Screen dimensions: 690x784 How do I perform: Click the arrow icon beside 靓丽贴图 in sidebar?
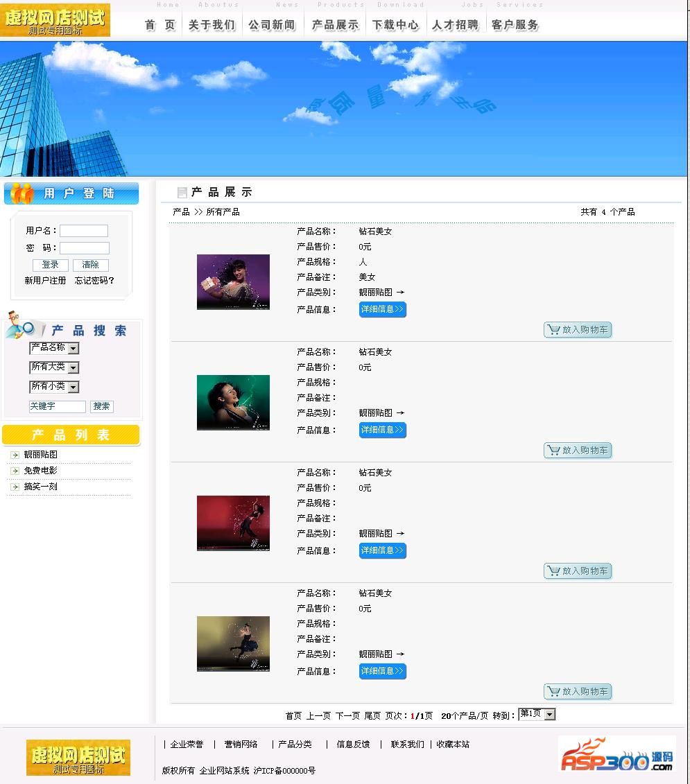click(x=15, y=455)
